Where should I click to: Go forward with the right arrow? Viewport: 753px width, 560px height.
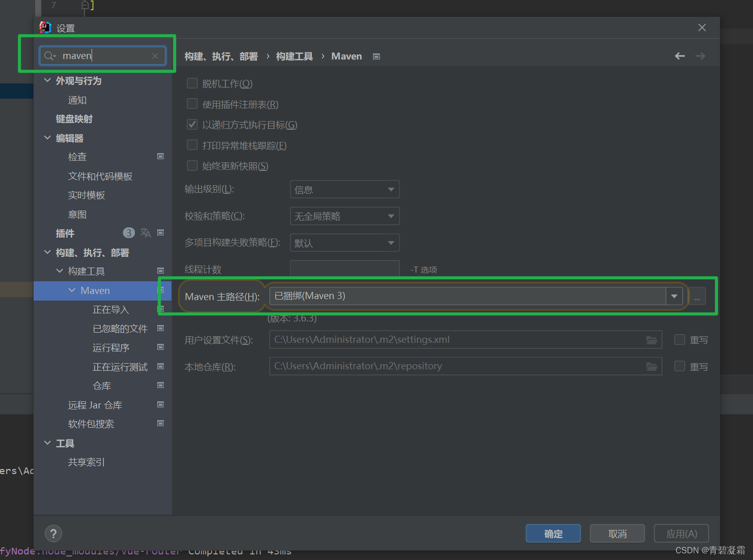click(700, 56)
